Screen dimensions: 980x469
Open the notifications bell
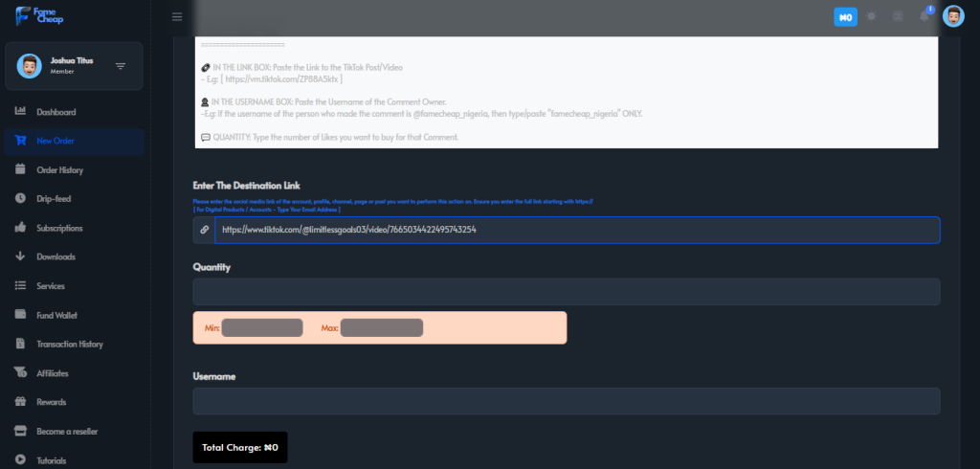(924, 17)
